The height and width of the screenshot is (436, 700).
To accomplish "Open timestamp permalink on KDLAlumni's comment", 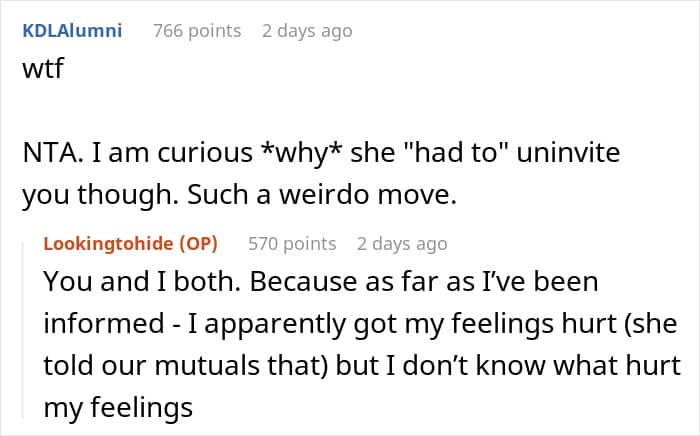I will (307, 31).
